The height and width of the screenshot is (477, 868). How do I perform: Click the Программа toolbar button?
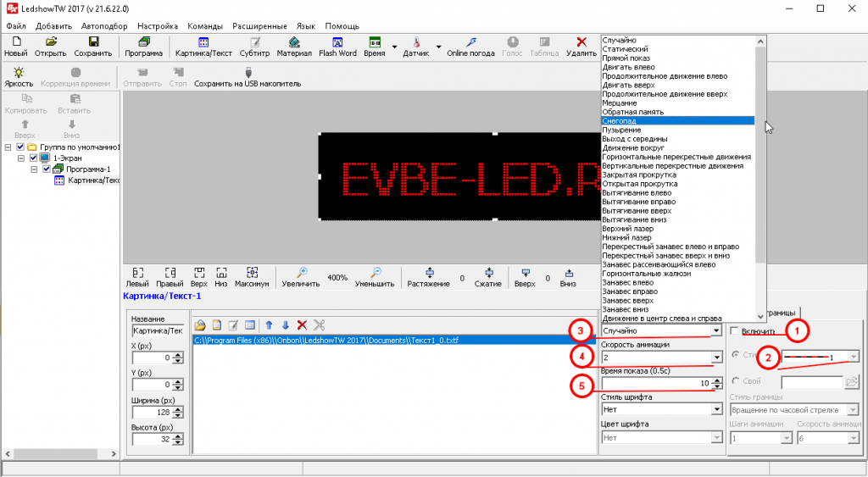143,47
